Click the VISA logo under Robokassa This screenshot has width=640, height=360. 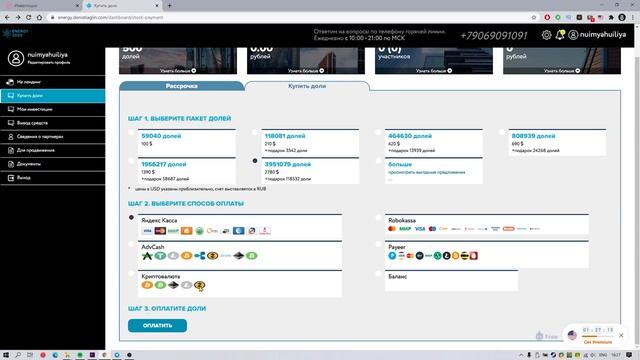[420, 229]
